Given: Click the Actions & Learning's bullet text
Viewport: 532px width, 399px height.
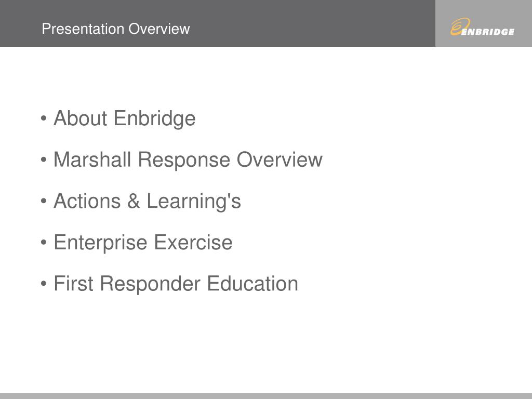Looking at the screenshot, I should pos(147,201).
